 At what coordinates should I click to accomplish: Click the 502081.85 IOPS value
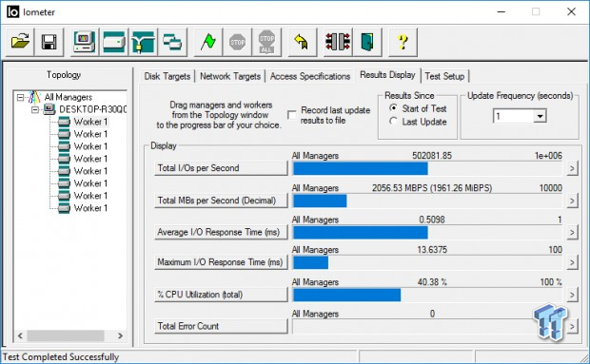pos(432,156)
